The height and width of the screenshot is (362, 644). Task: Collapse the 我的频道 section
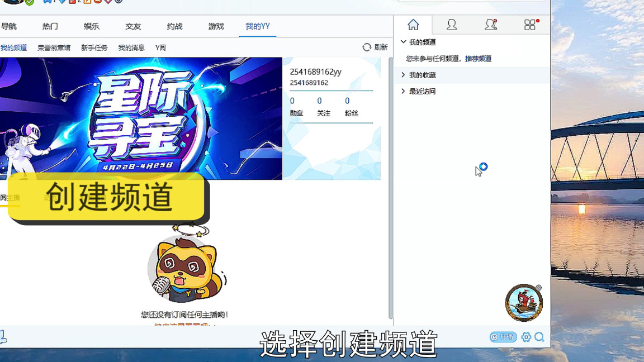403,42
